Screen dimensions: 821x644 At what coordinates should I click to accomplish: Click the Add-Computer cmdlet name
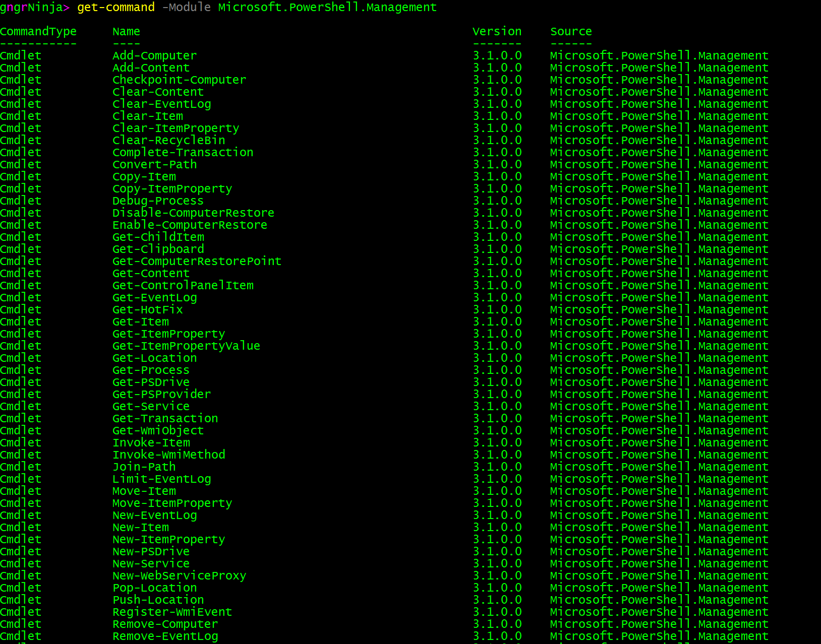[x=154, y=56]
